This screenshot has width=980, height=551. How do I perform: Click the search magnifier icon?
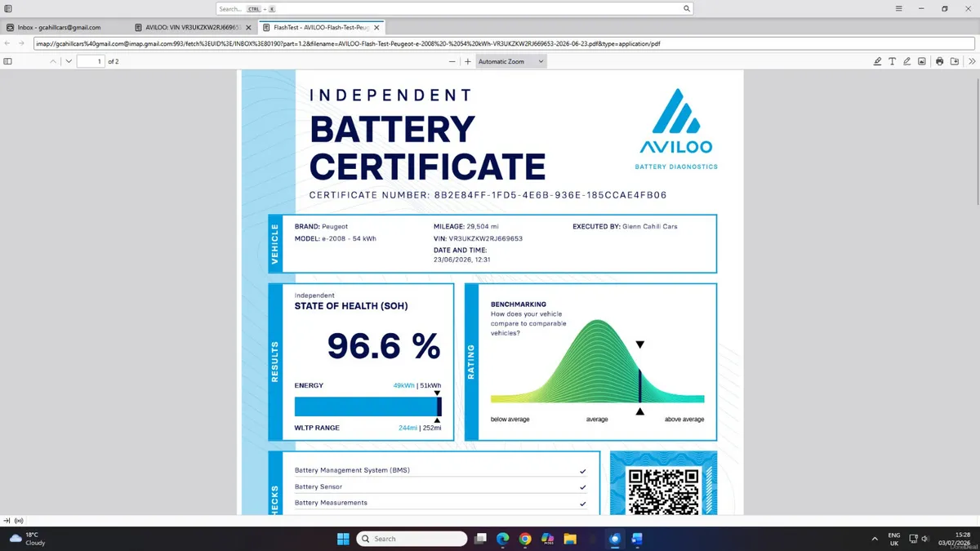click(687, 8)
